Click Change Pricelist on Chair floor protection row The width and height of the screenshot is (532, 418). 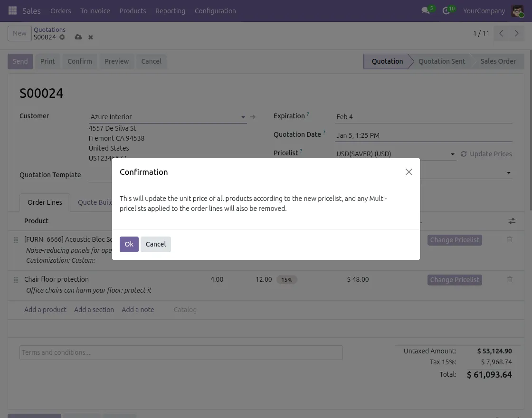click(455, 280)
